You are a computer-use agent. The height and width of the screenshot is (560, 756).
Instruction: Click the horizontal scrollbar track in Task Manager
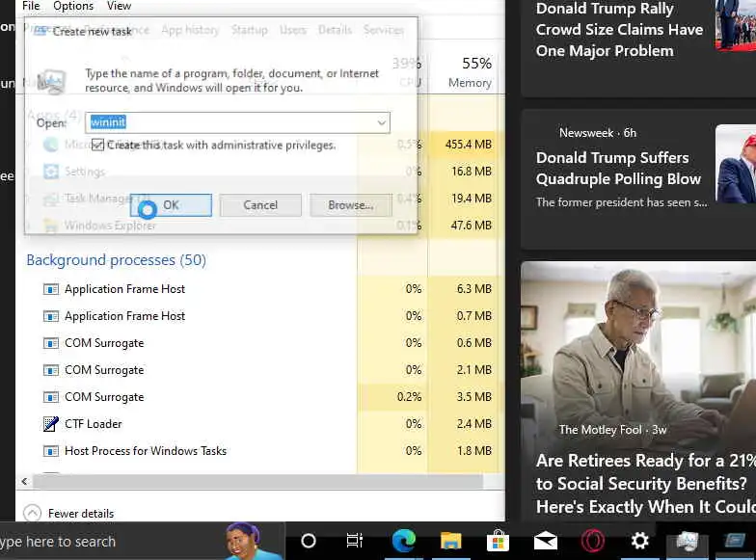click(258, 481)
